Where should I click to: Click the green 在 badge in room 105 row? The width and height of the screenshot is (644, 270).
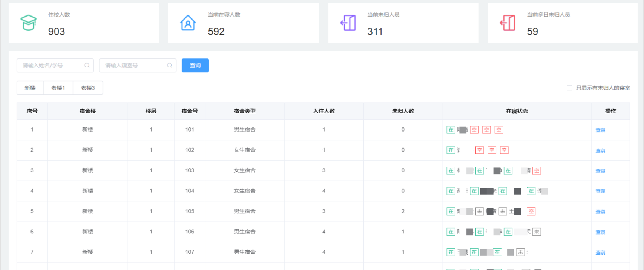(451, 211)
